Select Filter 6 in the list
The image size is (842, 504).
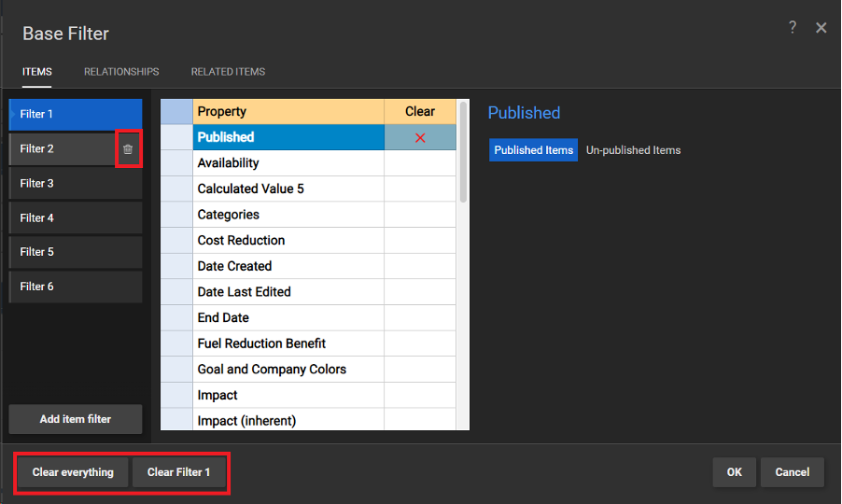76,287
